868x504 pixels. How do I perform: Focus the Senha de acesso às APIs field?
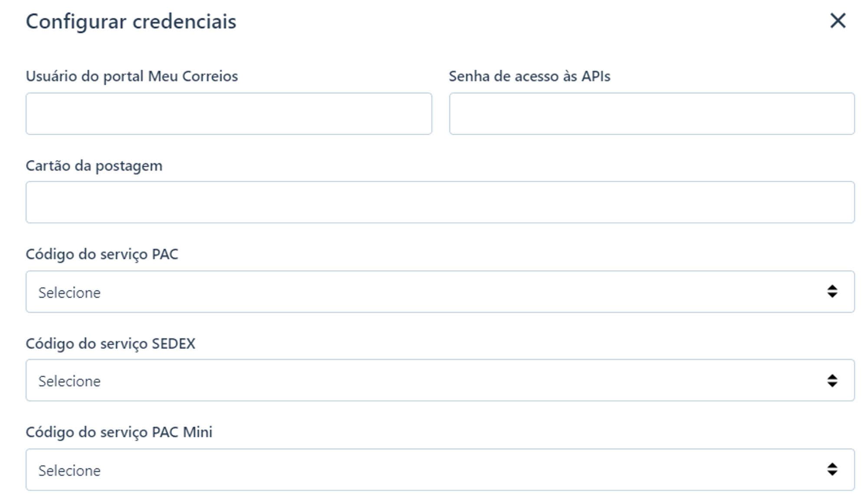tap(652, 113)
